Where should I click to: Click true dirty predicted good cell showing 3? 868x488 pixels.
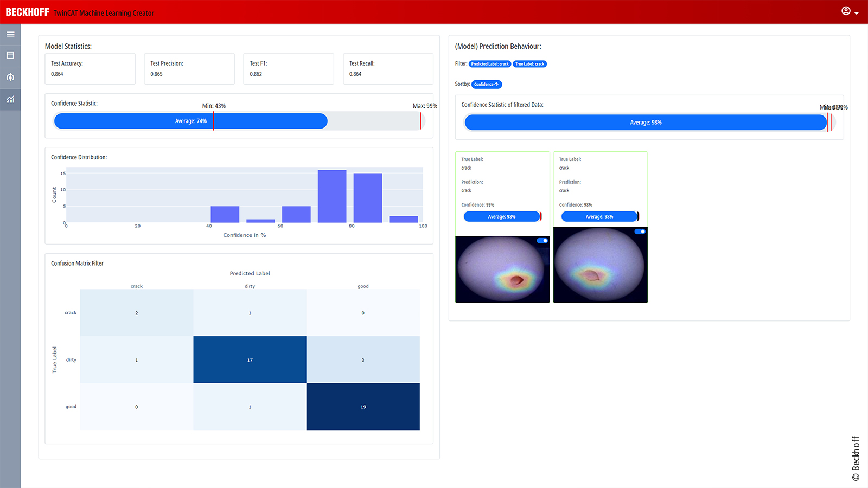pyautogui.click(x=363, y=359)
